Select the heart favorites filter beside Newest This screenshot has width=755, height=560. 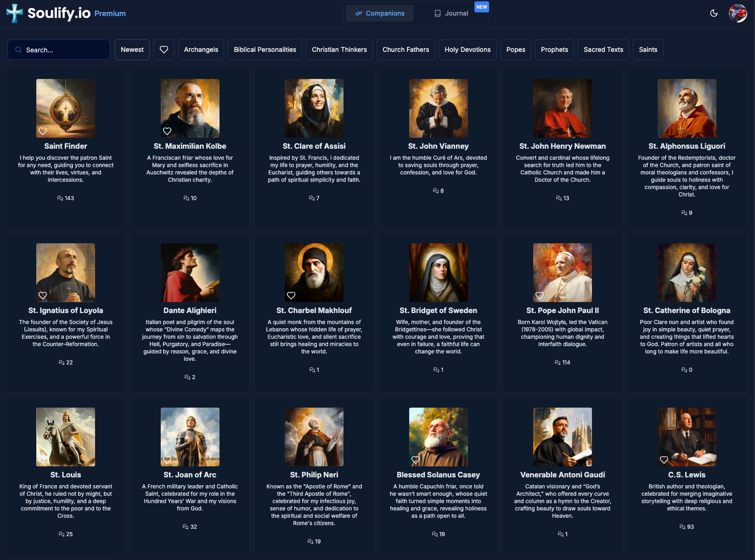point(163,49)
